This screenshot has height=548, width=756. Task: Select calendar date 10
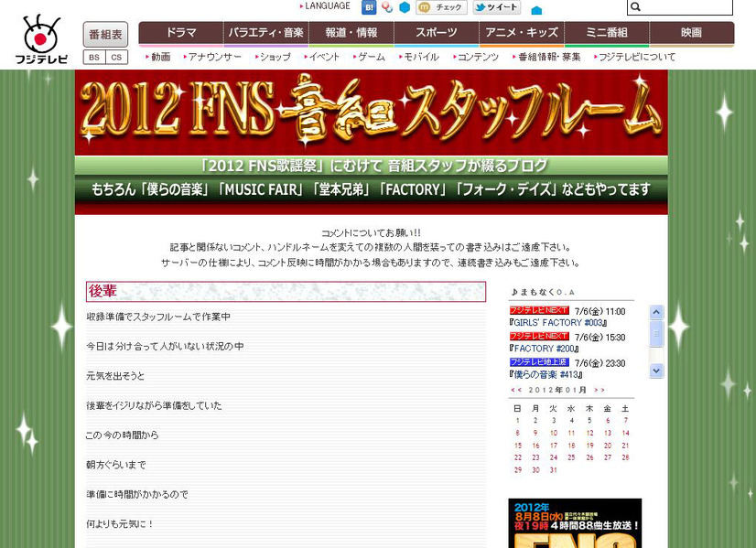coord(554,434)
